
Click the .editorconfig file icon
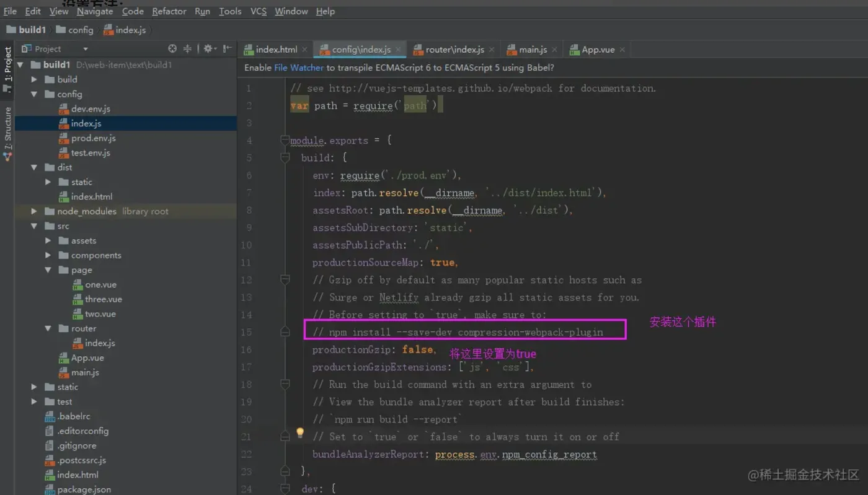coord(50,431)
